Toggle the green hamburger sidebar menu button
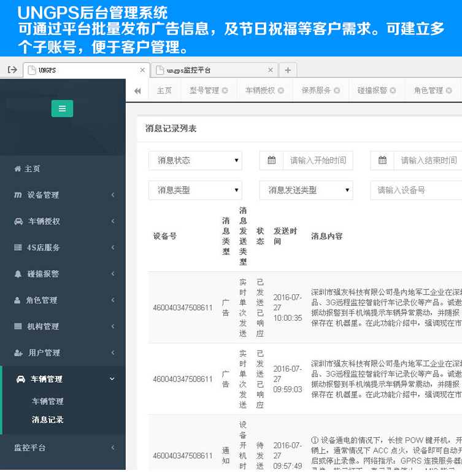This screenshot has width=462, height=476. click(x=62, y=108)
